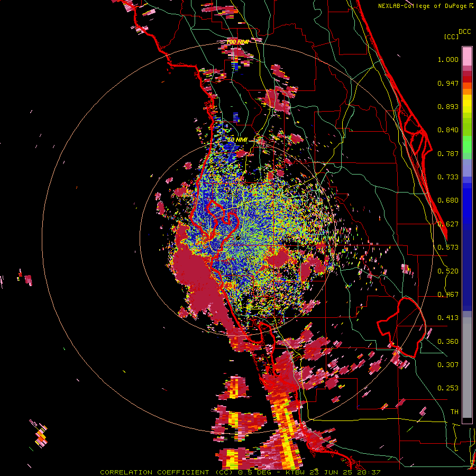Screen dimensions: 476x476
Task: Click the KTBW station identifier
Action: coord(296,472)
